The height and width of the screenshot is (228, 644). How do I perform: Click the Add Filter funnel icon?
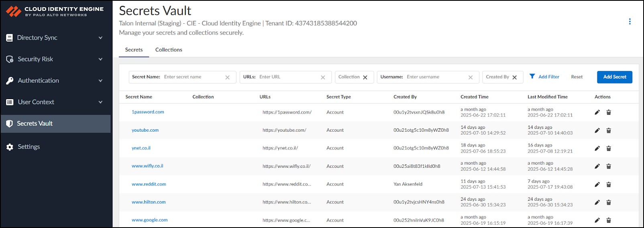532,76
